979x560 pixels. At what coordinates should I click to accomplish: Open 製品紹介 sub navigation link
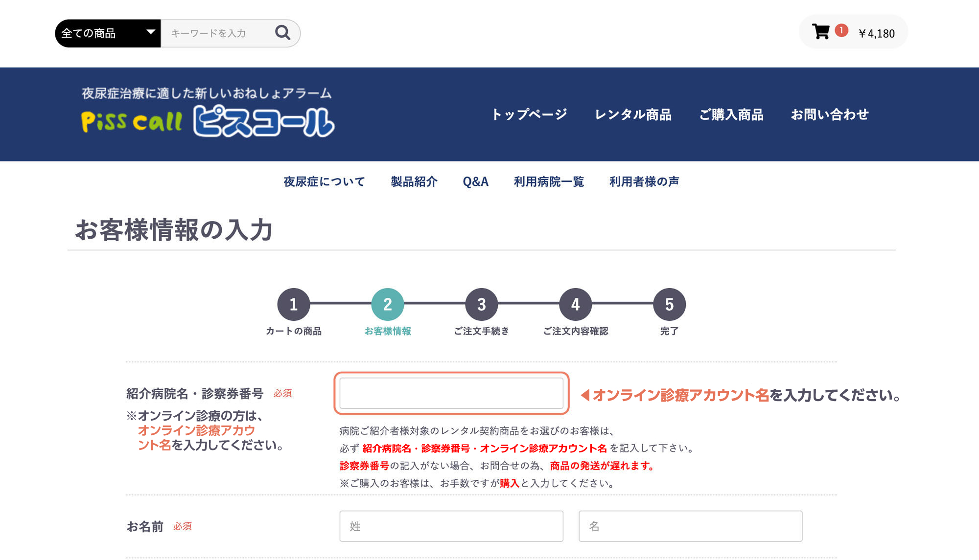[x=414, y=181]
